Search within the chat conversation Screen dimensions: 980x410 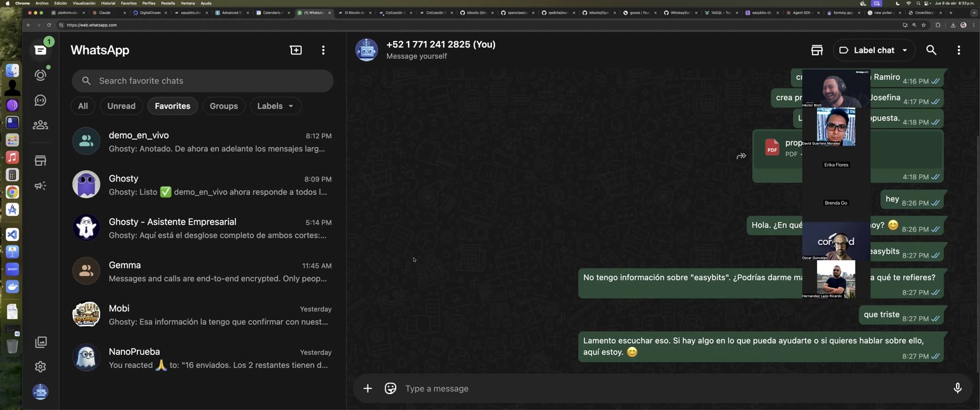(x=931, y=50)
